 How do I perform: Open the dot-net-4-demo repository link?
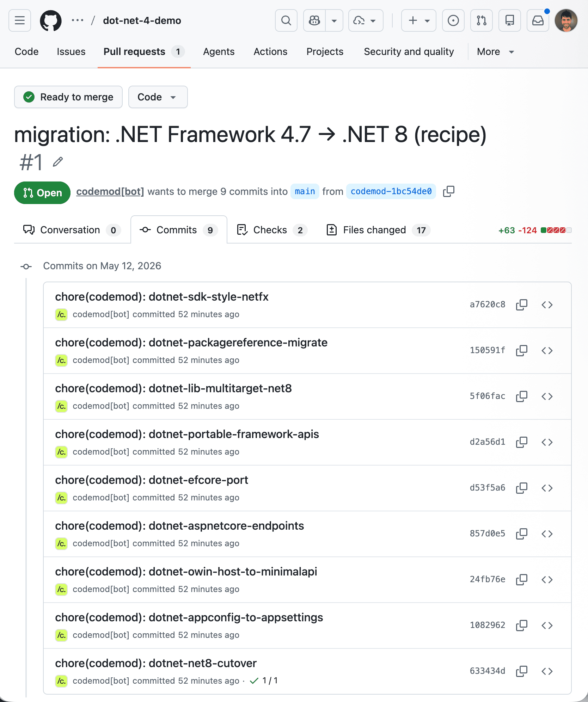142,20
